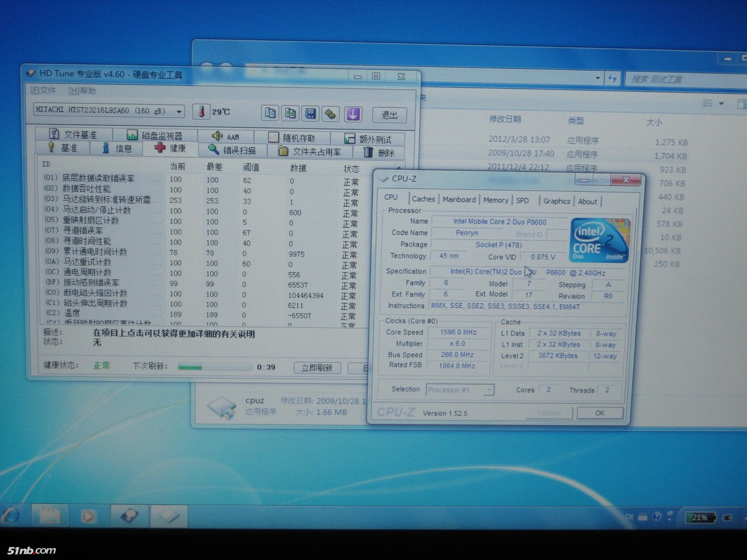The width and height of the screenshot is (747, 560).
Task: Click the battery 21% tray indicator
Action: coord(700,517)
